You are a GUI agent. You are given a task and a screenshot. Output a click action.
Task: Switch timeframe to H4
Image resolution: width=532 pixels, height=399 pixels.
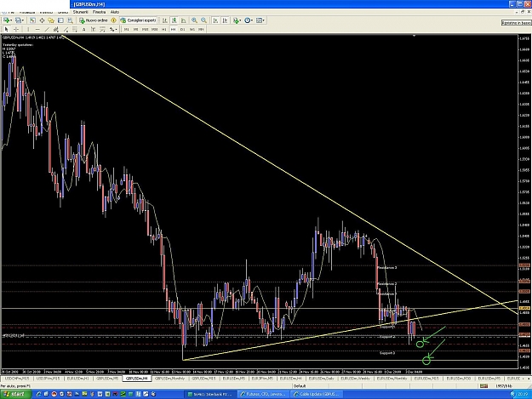pos(173,29)
